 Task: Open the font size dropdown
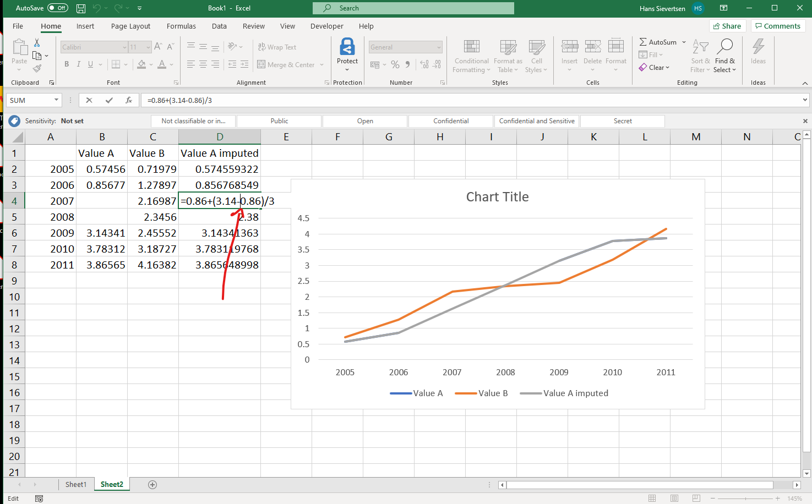click(x=148, y=47)
